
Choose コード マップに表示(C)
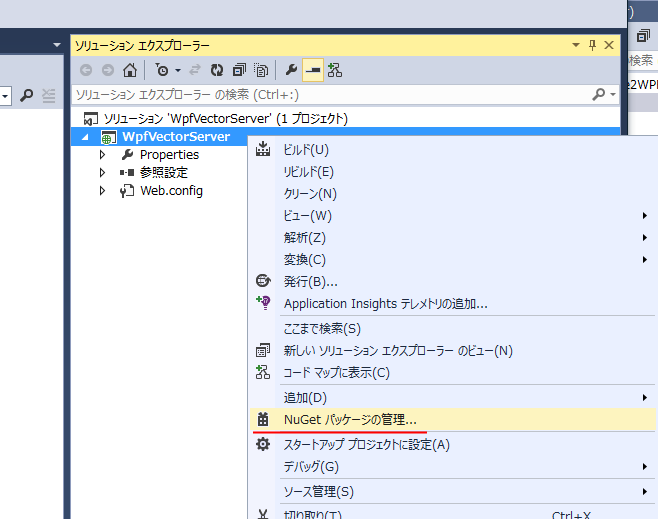[453, 373]
